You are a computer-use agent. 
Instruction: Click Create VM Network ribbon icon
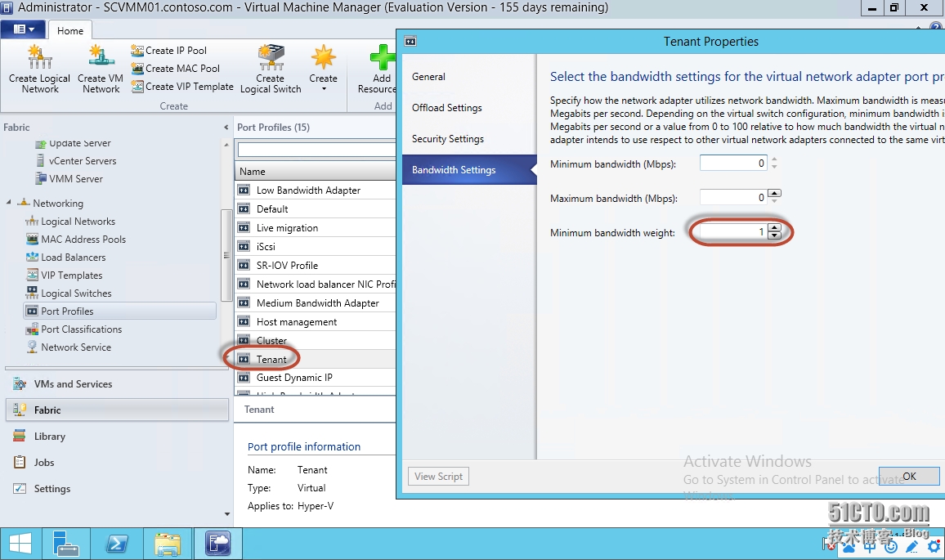coord(101,69)
